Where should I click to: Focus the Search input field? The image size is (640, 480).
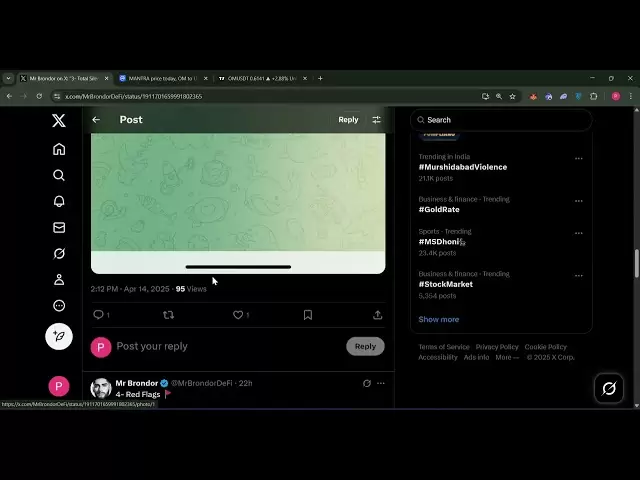501,120
